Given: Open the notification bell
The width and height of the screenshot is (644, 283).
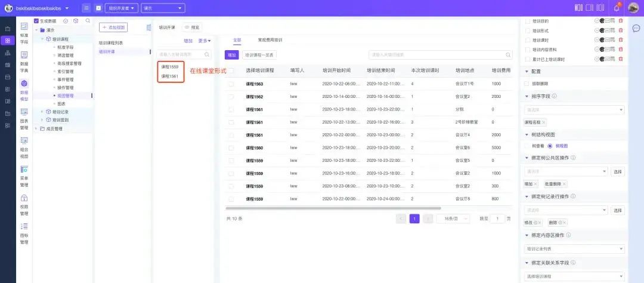Looking at the screenshot, I should [x=617, y=8].
